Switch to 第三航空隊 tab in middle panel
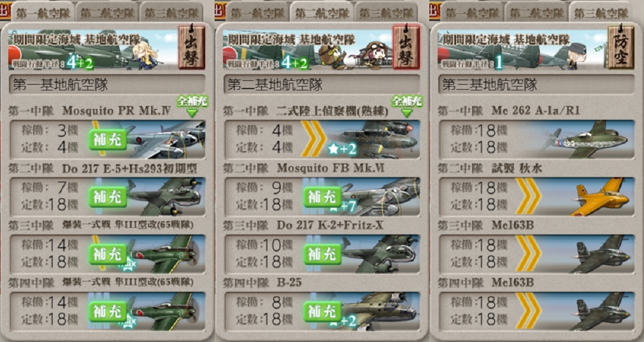This screenshot has height=342, width=644. click(387, 13)
